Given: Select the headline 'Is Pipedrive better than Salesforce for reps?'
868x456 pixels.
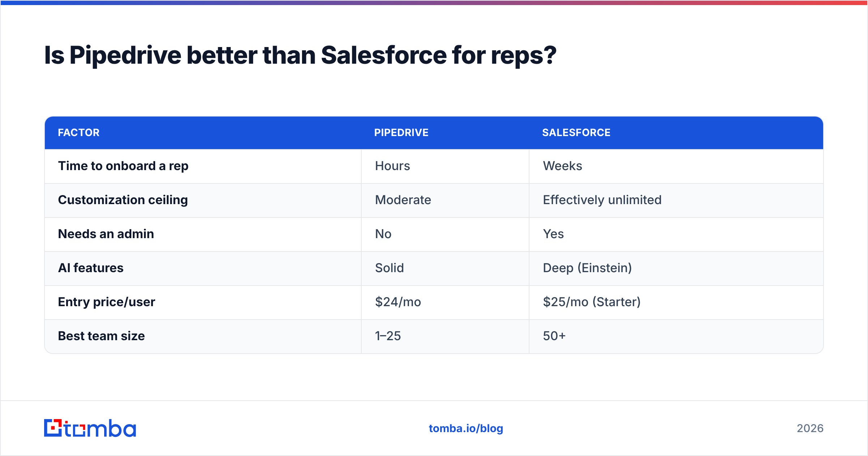Looking at the screenshot, I should coord(300,55).
